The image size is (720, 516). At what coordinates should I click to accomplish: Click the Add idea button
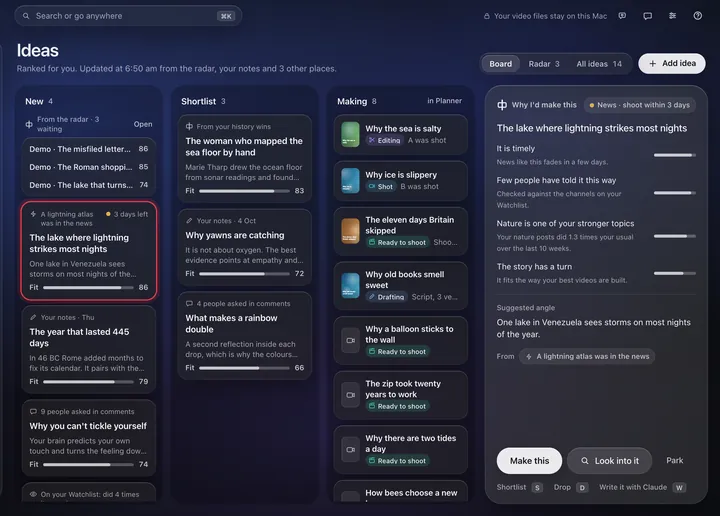coord(672,63)
